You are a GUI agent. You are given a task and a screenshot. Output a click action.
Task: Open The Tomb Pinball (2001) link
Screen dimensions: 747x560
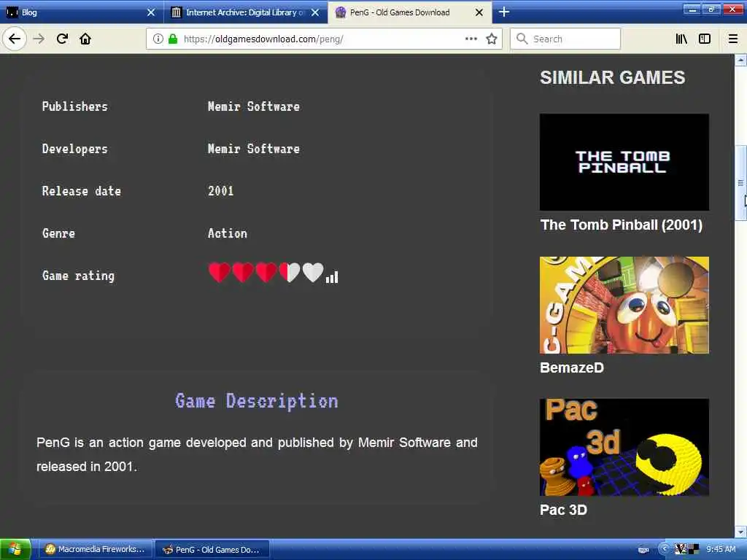(622, 225)
